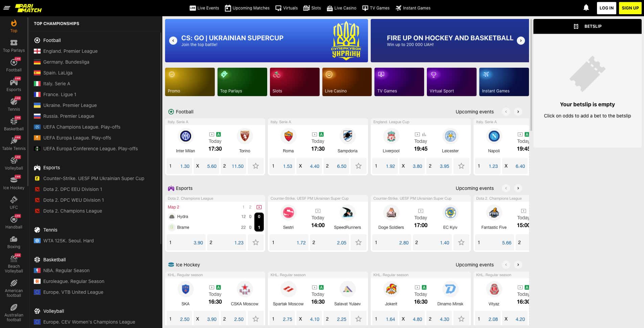The width and height of the screenshot is (644, 328).
Task: Open video stream icon for Hydra vs Brame
Action: coord(259,207)
